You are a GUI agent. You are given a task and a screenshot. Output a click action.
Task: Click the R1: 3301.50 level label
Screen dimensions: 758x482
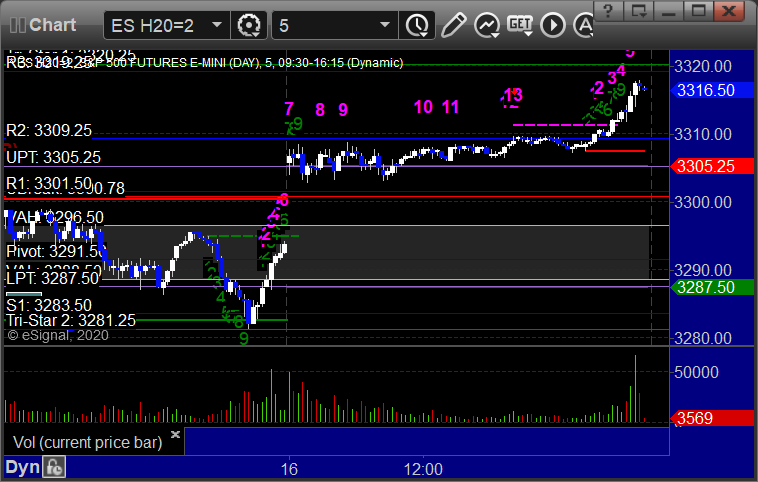49,183
